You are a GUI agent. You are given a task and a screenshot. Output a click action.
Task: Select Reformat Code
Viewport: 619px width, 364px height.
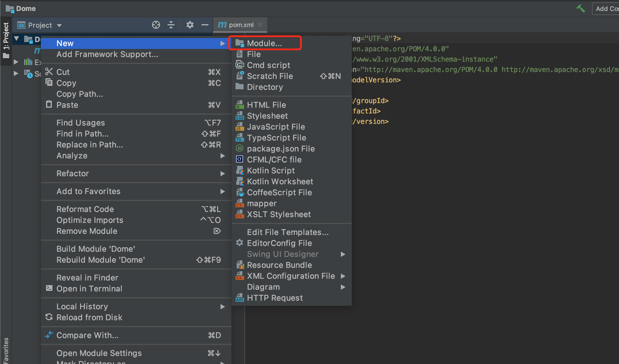pyautogui.click(x=136, y=209)
